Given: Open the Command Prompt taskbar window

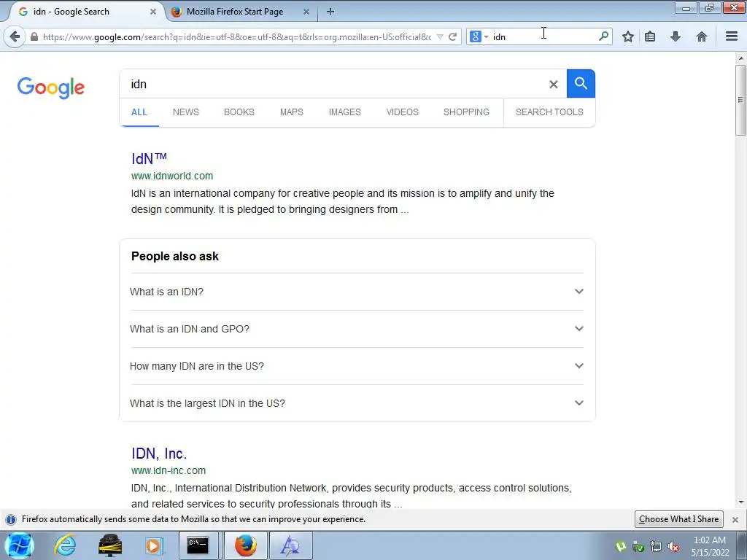Looking at the screenshot, I should point(198,545).
